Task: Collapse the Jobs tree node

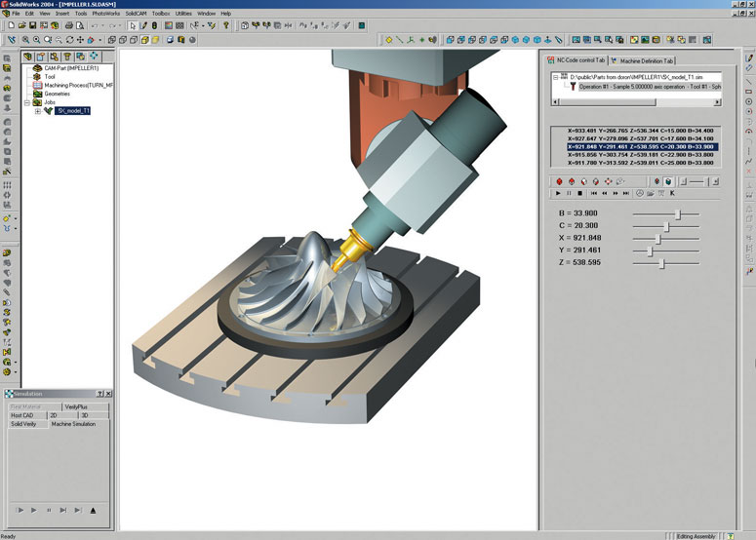Action: tap(27, 102)
